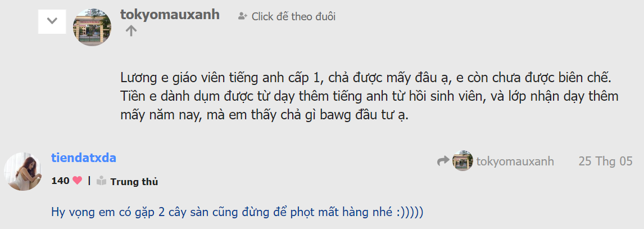
Task: Click tiendatxda's reply text about 2 cây sàn
Action: (x=237, y=213)
